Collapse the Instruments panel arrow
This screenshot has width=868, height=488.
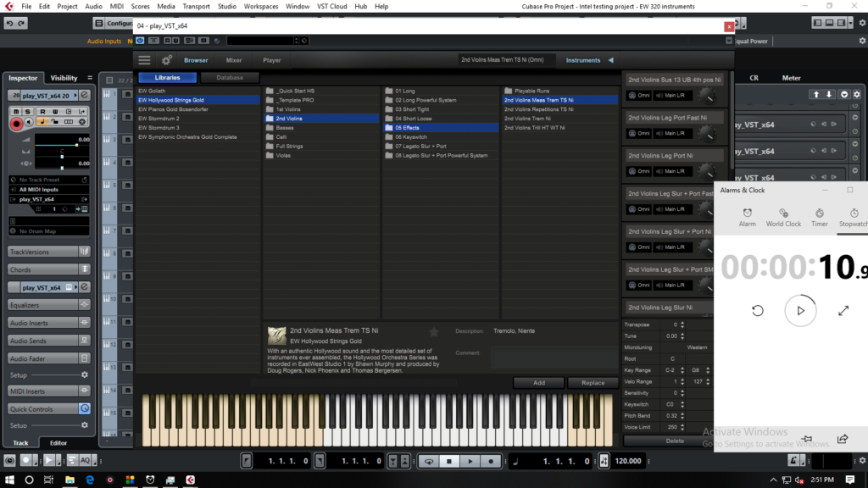[611, 60]
